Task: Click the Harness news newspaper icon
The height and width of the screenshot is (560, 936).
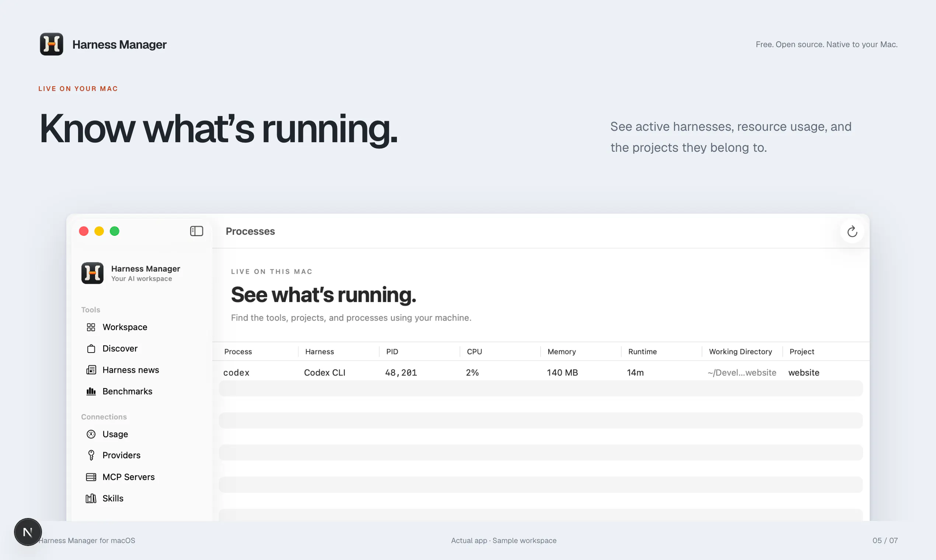Action: [91, 370]
